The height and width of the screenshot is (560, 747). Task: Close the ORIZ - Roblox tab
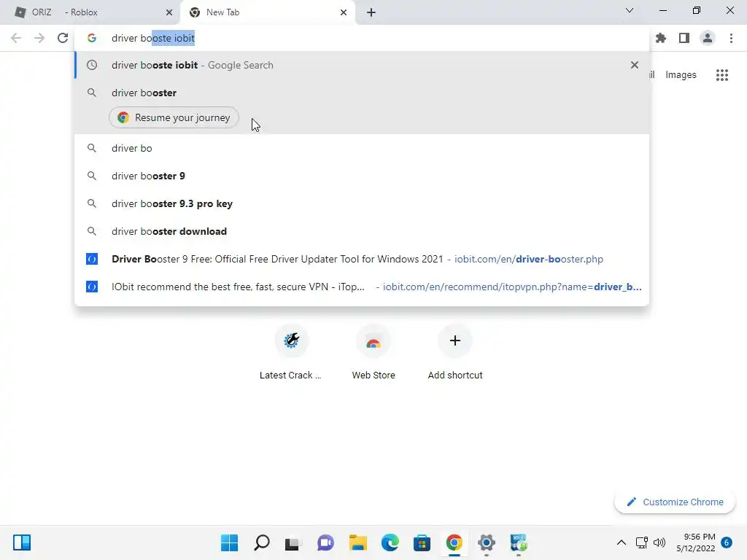(169, 12)
